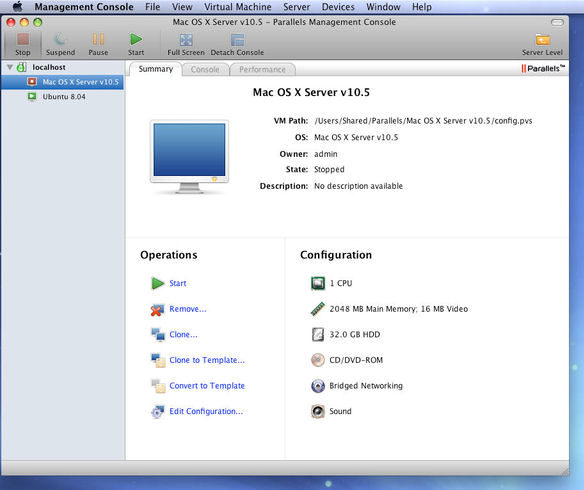584x490 pixels.
Task: Open the Console tab
Action: (x=205, y=70)
